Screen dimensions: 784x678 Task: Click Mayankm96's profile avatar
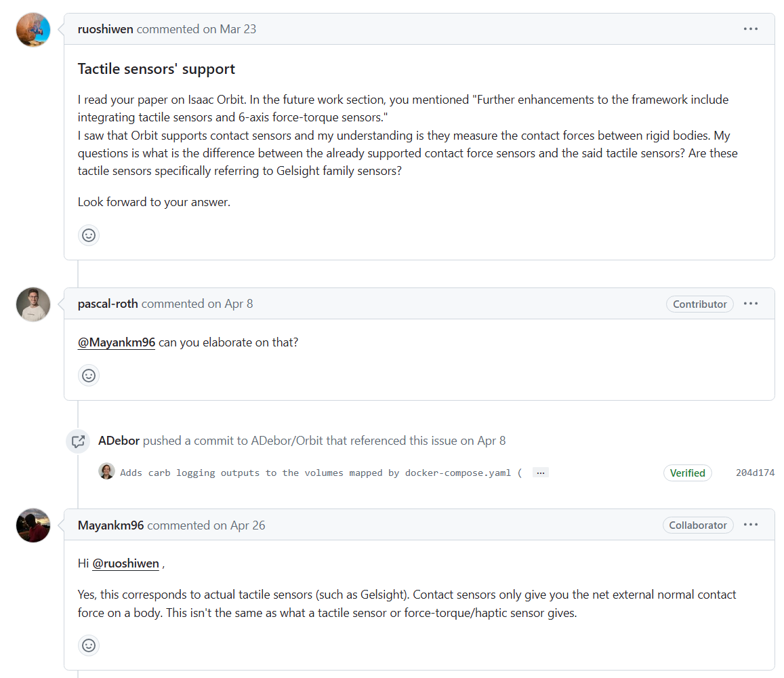pyautogui.click(x=33, y=525)
